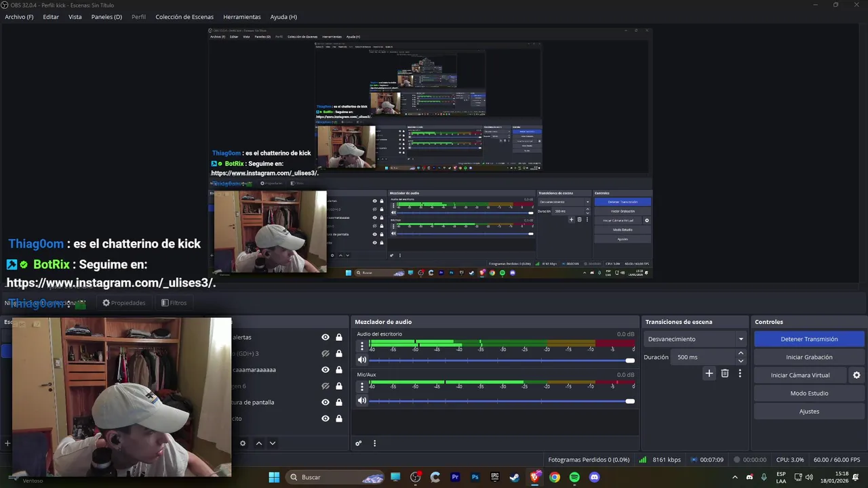
Task: Unlock the caaamaraaaaaa source
Action: (339, 370)
